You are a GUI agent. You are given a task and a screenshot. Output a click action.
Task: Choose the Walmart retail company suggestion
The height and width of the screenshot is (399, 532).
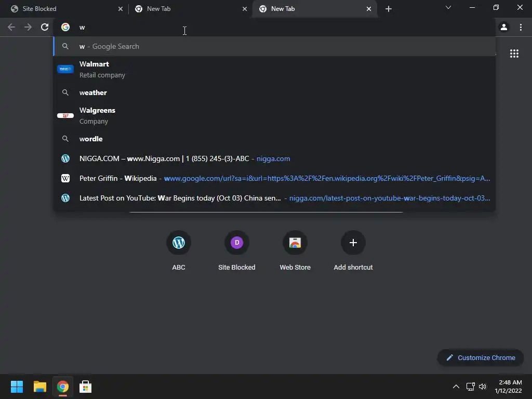point(274,69)
